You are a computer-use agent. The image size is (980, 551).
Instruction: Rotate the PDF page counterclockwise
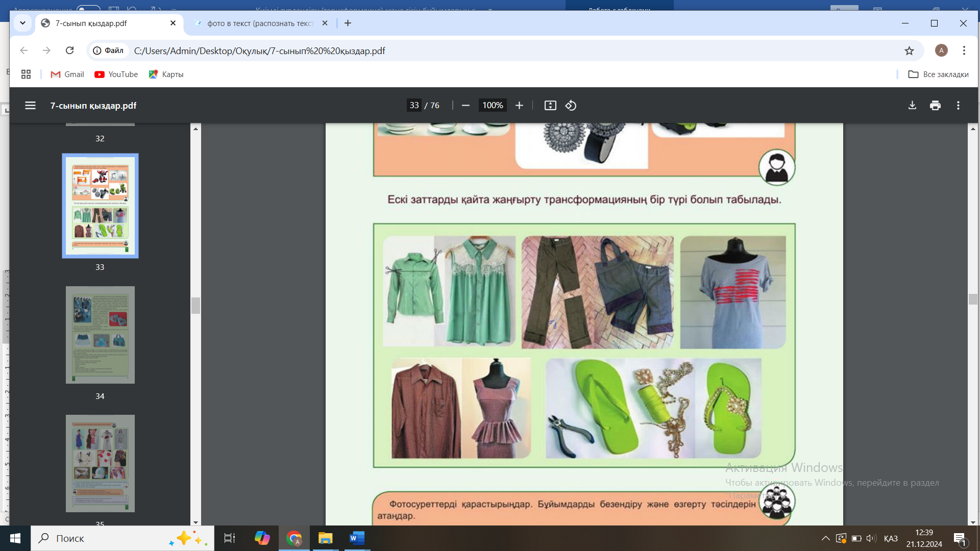(x=571, y=106)
